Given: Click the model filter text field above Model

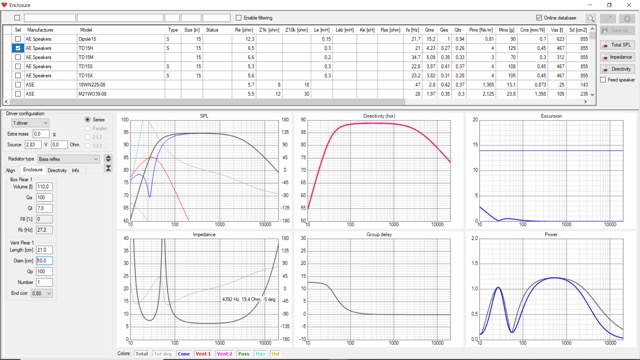Looking at the screenshot, I should pyautogui.click(x=120, y=18).
